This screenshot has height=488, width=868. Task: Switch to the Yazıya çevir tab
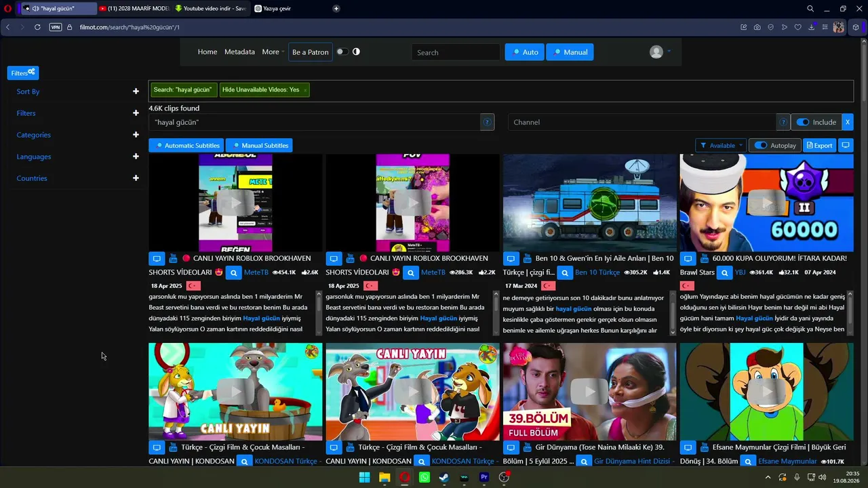pos(288,8)
